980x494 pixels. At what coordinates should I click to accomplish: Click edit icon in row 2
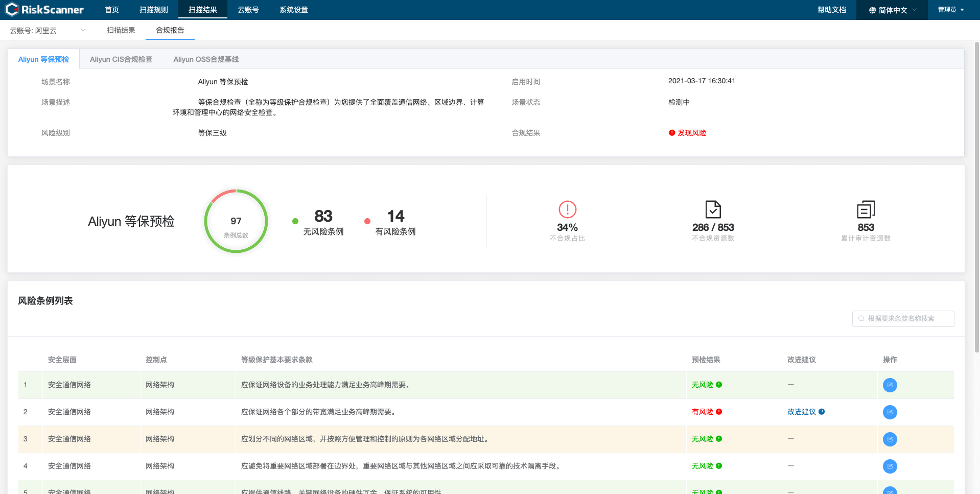tap(890, 412)
